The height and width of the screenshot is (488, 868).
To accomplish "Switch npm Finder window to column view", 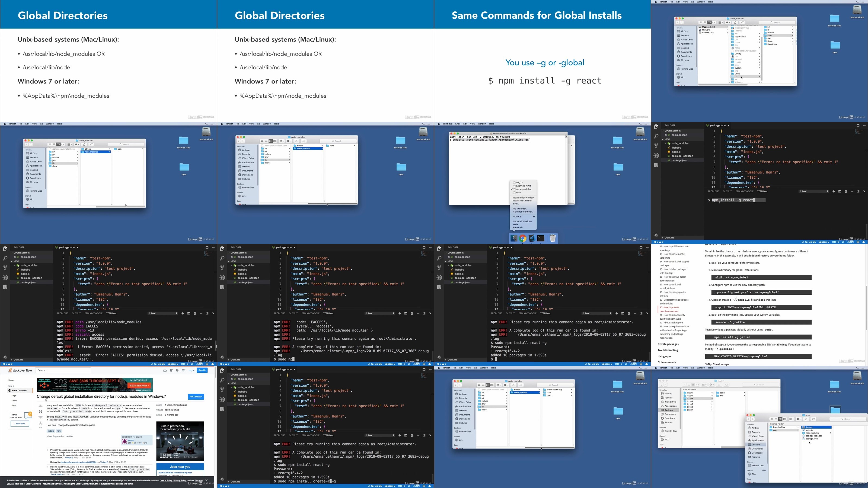I will point(780,419).
